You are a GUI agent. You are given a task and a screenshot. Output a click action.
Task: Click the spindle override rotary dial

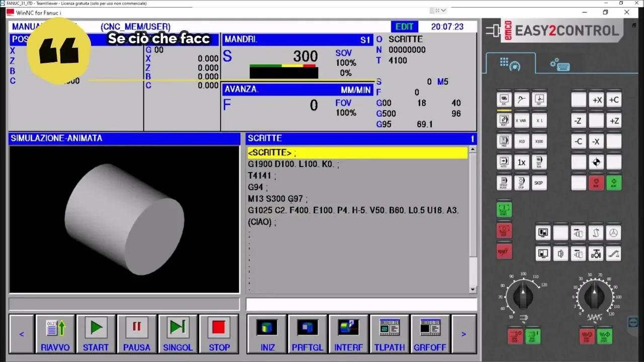pyautogui.click(x=523, y=296)
